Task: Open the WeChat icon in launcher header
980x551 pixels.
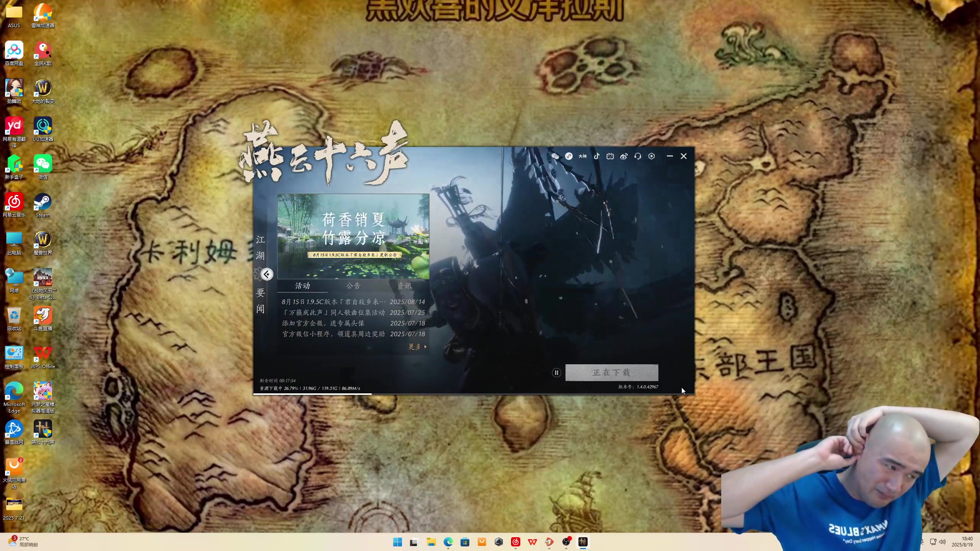Action: coord(555,156)
